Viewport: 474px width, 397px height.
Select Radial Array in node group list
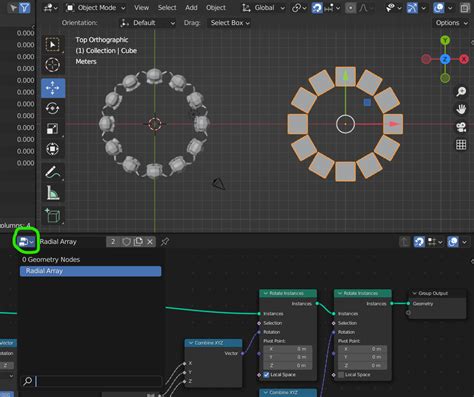pos(90,271)
